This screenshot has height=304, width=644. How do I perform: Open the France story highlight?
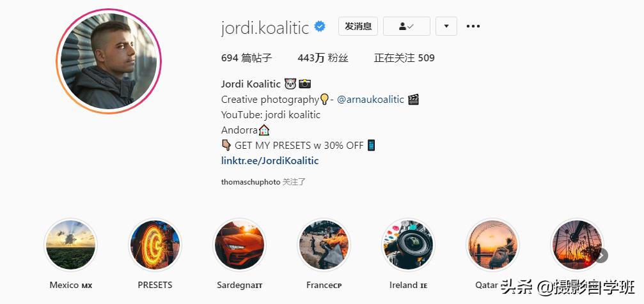pyautogui.click(x=324, y=245)
